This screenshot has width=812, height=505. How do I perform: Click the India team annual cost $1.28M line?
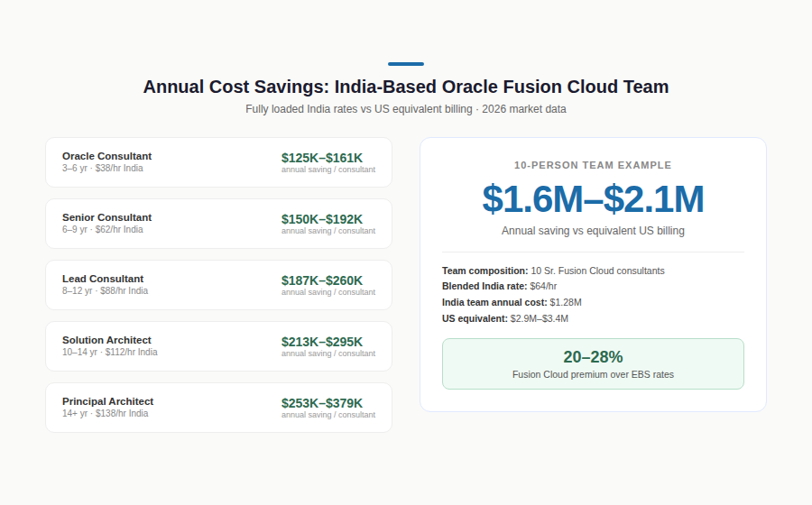point(512,302)
